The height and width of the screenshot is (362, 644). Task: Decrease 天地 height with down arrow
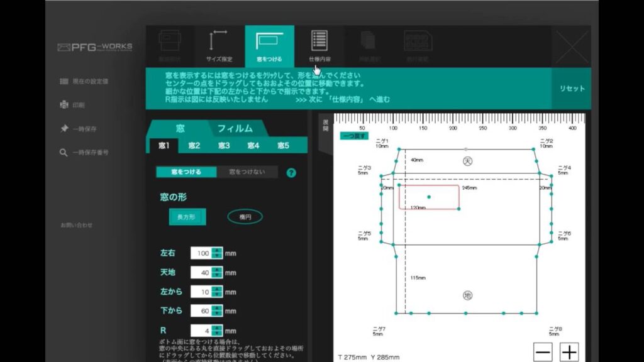coord(217,275)
